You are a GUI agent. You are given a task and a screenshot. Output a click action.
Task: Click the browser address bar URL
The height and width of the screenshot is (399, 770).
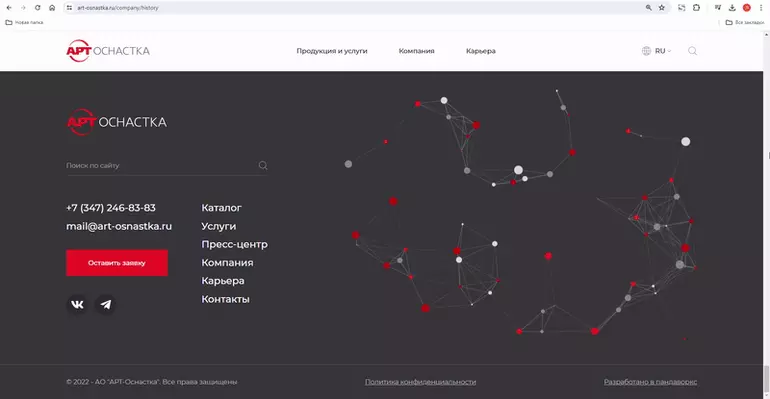click(x=118, y=8)
